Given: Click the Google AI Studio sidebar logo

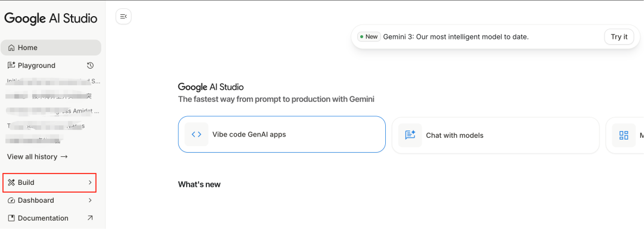Looking at the screenshot, I should [x=51, y=18].
